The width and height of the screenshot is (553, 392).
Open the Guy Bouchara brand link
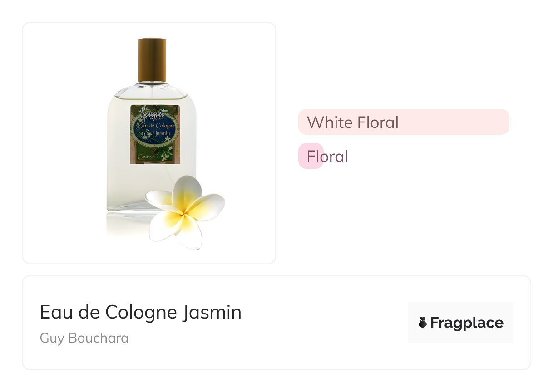coord(84,338)
